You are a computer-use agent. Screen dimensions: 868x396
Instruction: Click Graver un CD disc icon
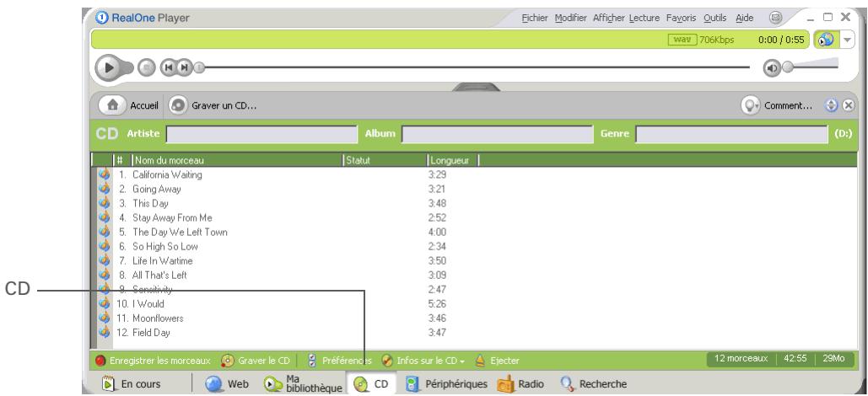click(x=178, y=105)
